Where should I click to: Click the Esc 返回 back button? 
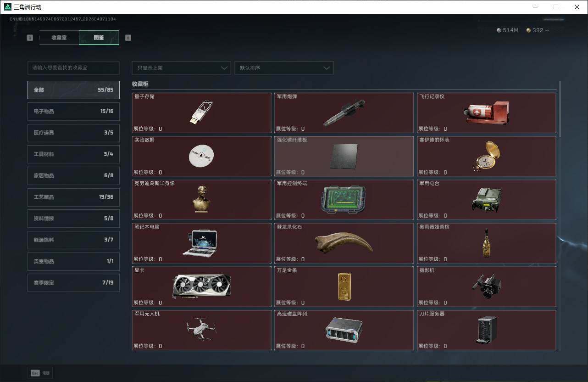point(40,373)
